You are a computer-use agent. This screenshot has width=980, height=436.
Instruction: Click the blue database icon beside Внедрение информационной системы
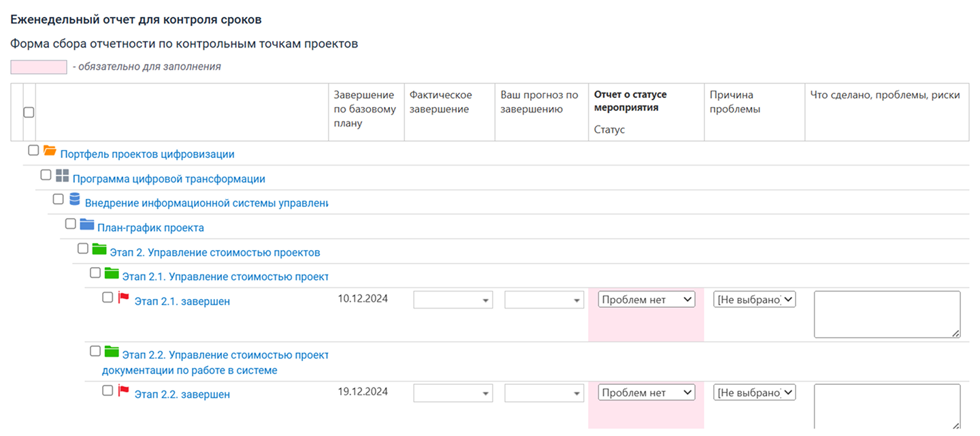tap(74, 200)
